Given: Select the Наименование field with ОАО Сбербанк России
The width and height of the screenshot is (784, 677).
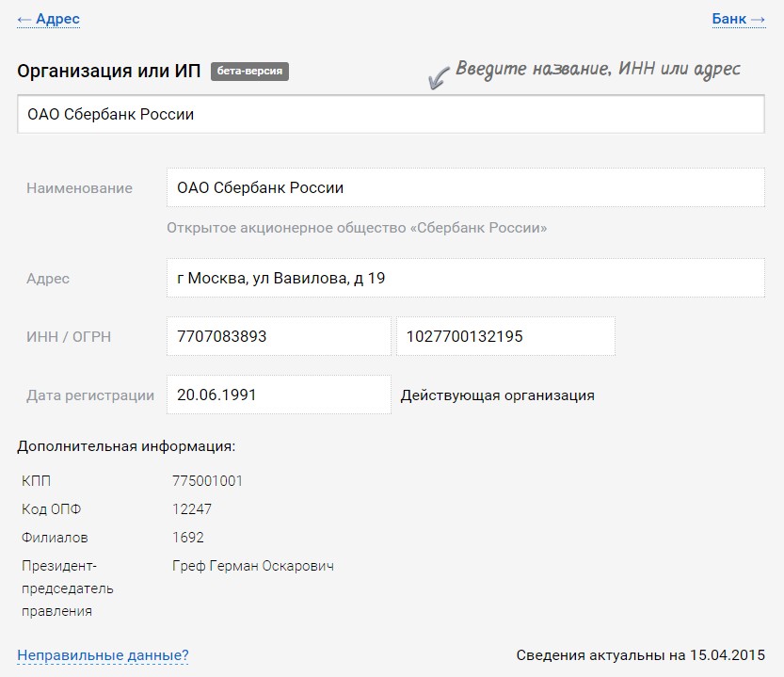Looking at the screenshot, I should point(466,187).
